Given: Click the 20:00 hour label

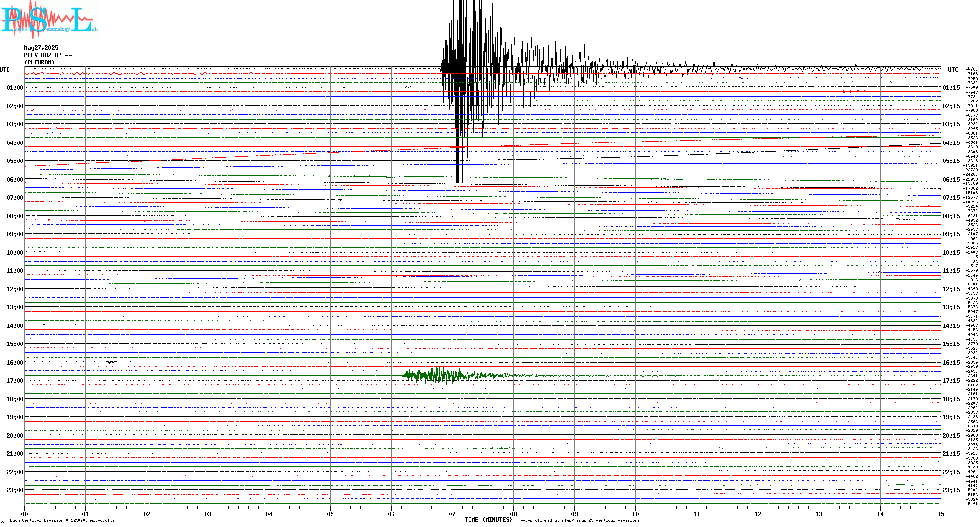Looking at the screenshot, I should point(15,436).
